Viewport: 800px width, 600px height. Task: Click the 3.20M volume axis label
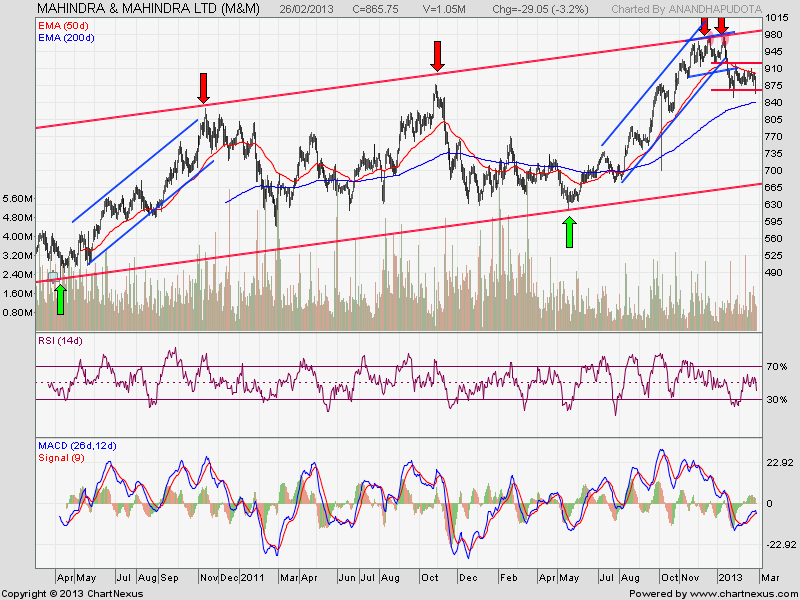[x=18, y=256]
